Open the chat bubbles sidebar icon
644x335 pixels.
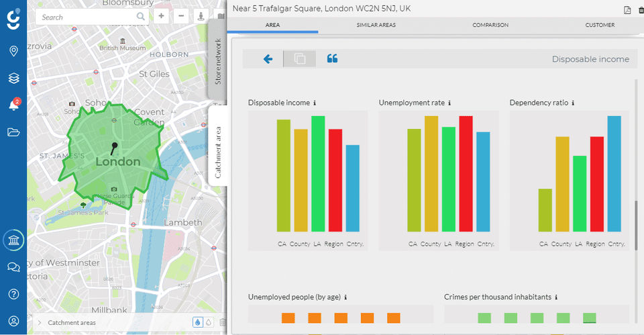(x=13, y=267)
